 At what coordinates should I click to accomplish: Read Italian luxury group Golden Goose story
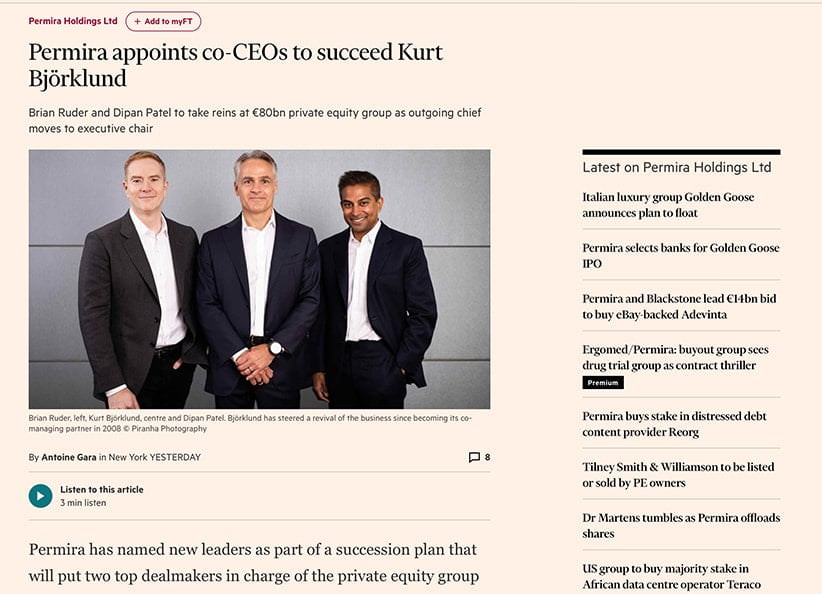click(668, 205)
